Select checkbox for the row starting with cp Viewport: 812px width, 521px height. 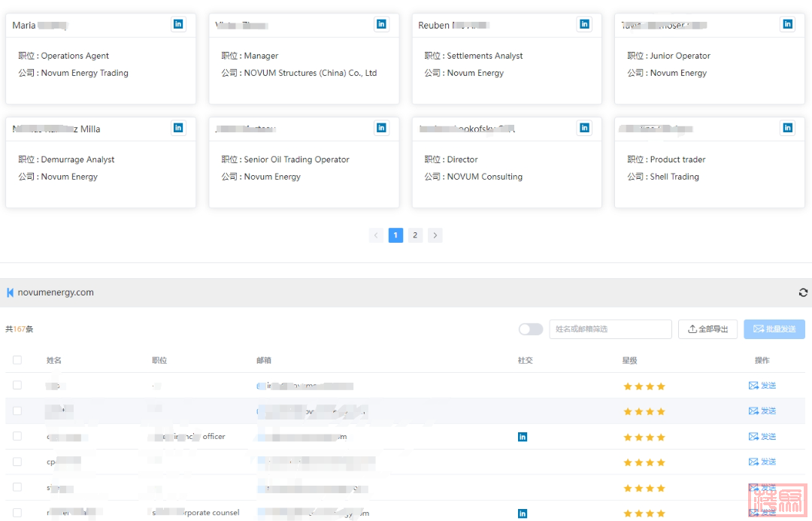pyautogui.click(x=17, y=462)
